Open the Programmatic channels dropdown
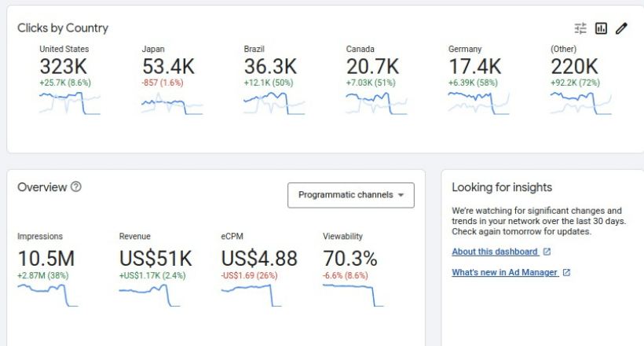Screen dimensions: 644x346 click(350, 195)
